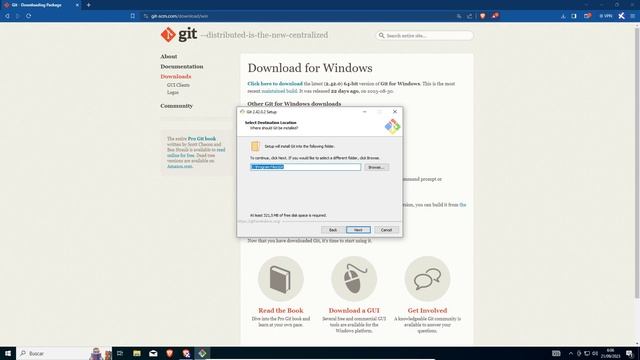This screenshot has width=640, height=360.
Task: Go back using the browser back arrow
Action: (x=7, y=16)
